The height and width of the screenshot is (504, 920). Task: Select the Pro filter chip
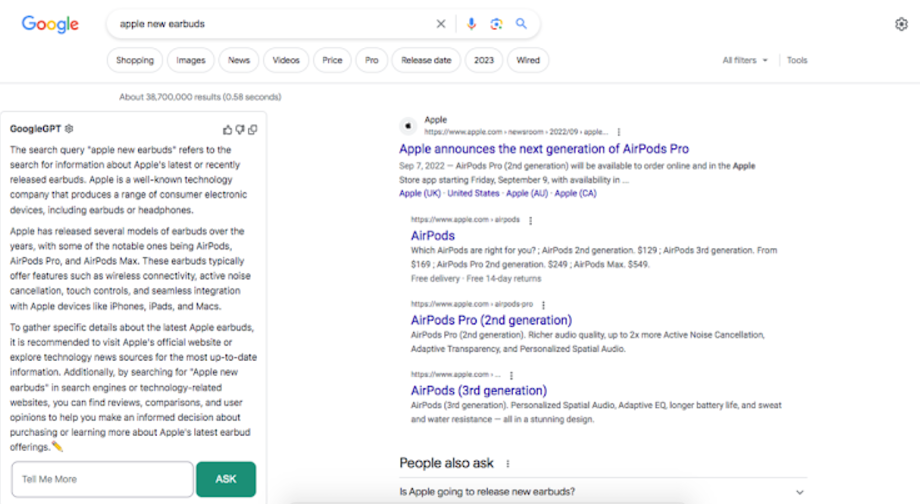[371, 60]
